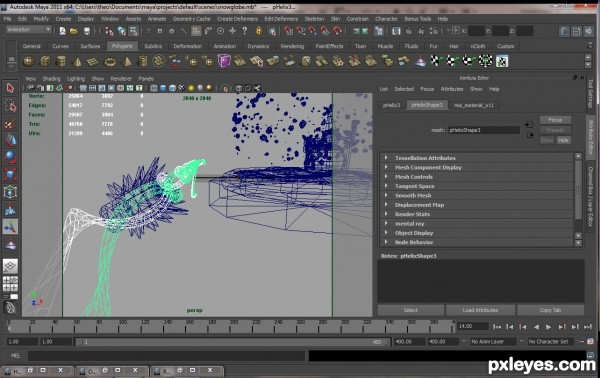Click the Presets button
The width and height of the screenshot is (600, 378).
click(555, 130)
